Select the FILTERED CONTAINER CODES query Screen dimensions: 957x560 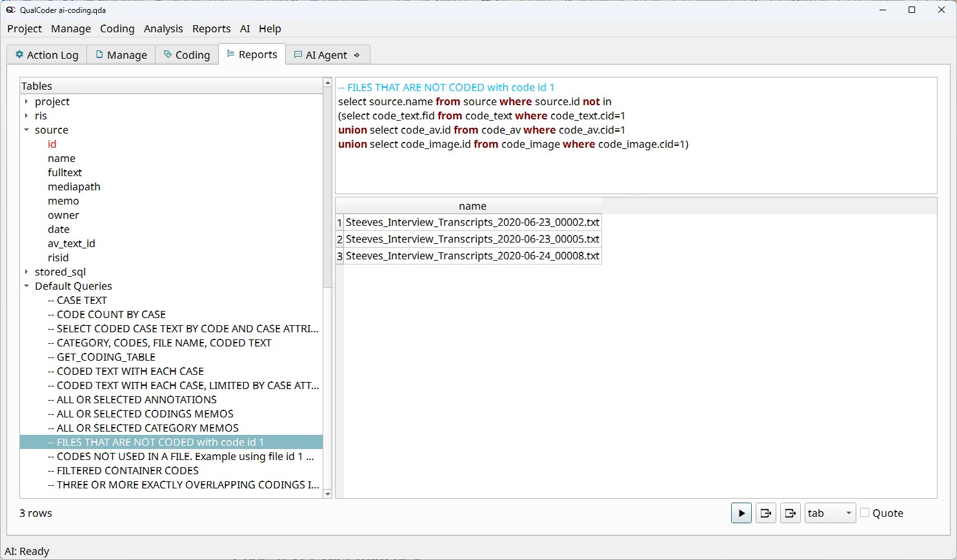click(123, 470)
